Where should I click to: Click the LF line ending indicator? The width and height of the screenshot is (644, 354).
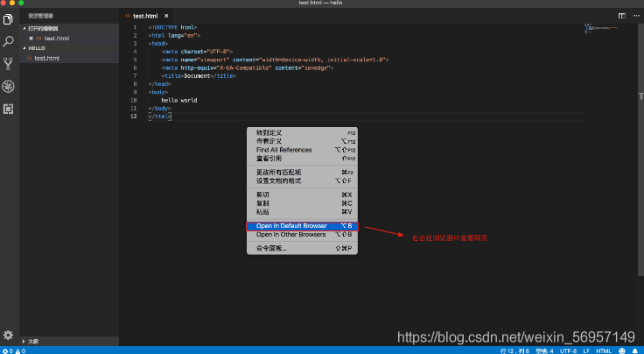coord(586,350)
